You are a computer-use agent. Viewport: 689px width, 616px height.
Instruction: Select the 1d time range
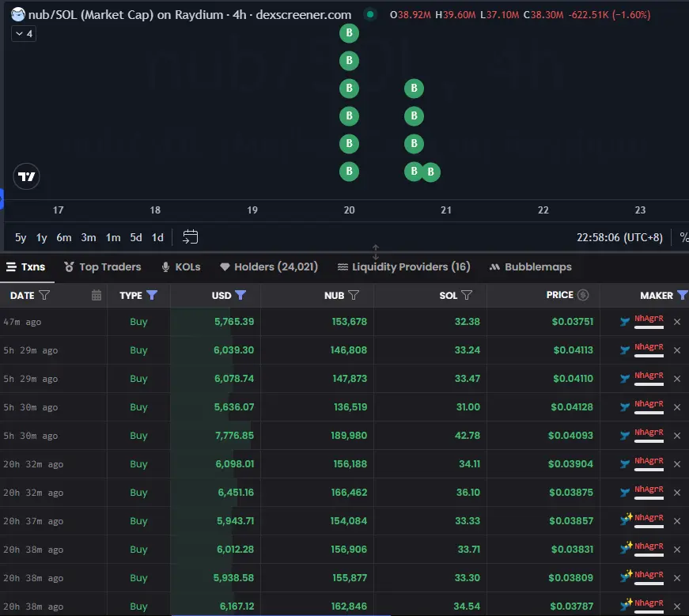(x=157, y=238)
